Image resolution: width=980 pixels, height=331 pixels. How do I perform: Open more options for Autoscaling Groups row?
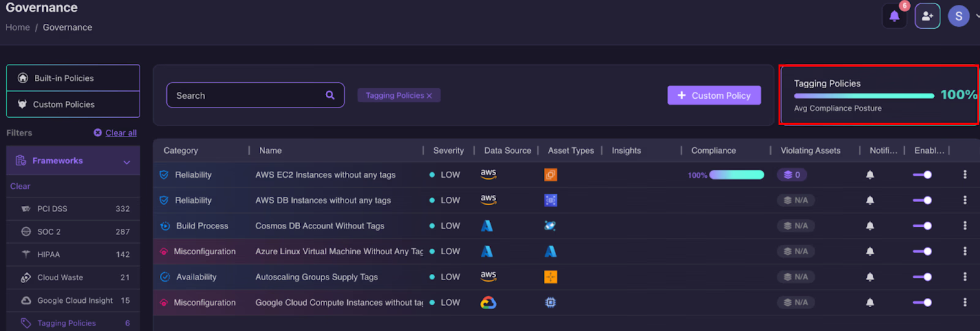965,277
